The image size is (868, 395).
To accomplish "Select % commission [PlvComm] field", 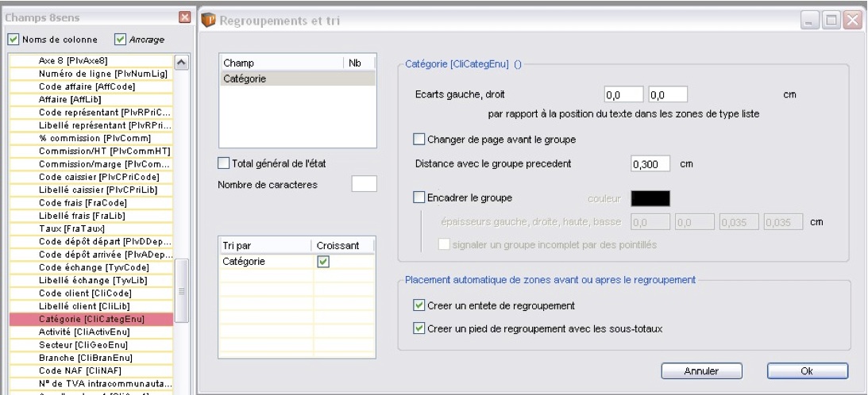I will click(x=91, y=138).
